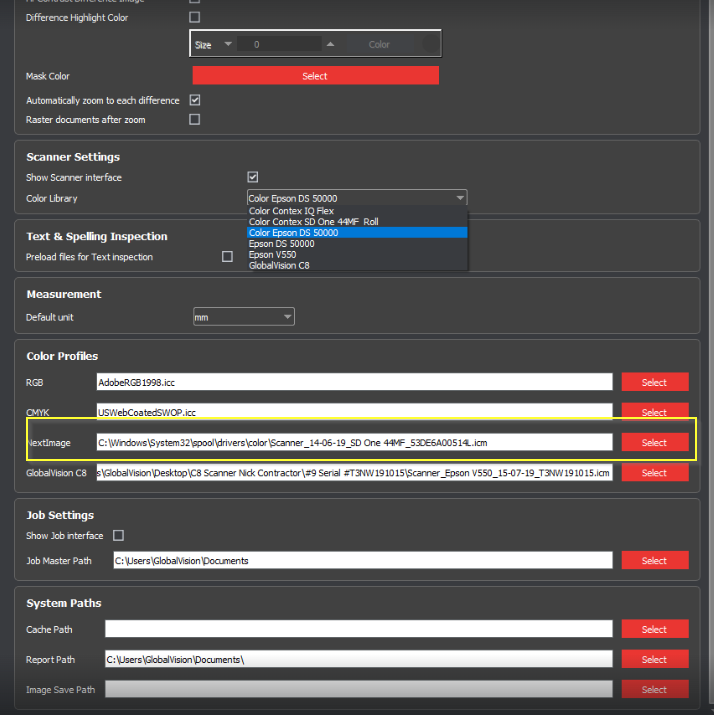Uncheck Automatically zoom to each difference
Viewport: 714px width, 715px height.
(195, 100)
